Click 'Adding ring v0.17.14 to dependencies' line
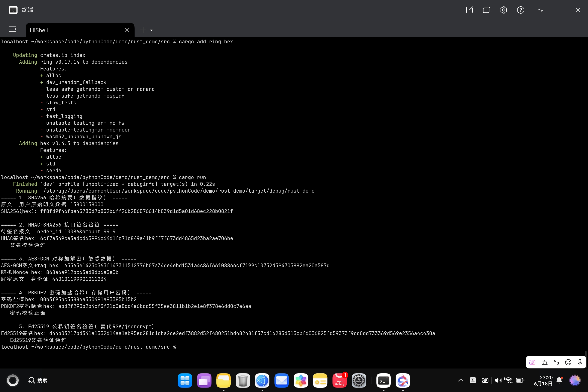Viewport: 588px width, 392px height. point(73,62)
